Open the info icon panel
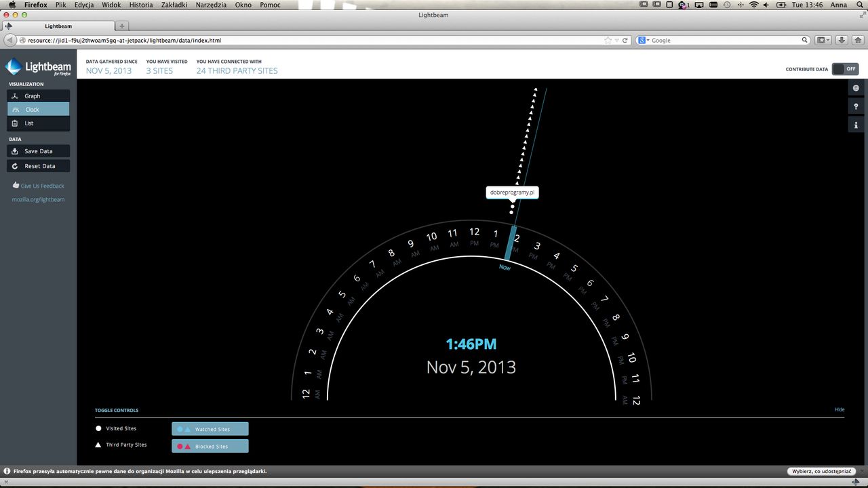This screenshot has width=868, height=488. click(856, 125)
